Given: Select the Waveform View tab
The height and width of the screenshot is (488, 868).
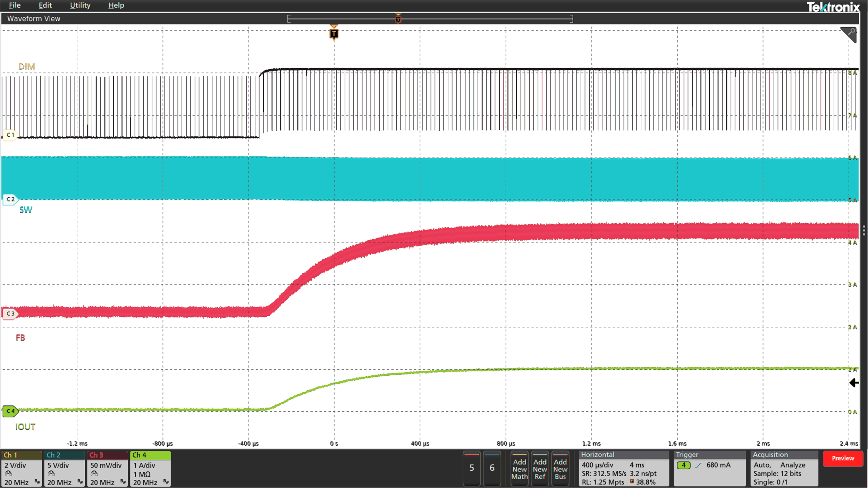Looking at the screenshot, I should [x=33, y=18].
